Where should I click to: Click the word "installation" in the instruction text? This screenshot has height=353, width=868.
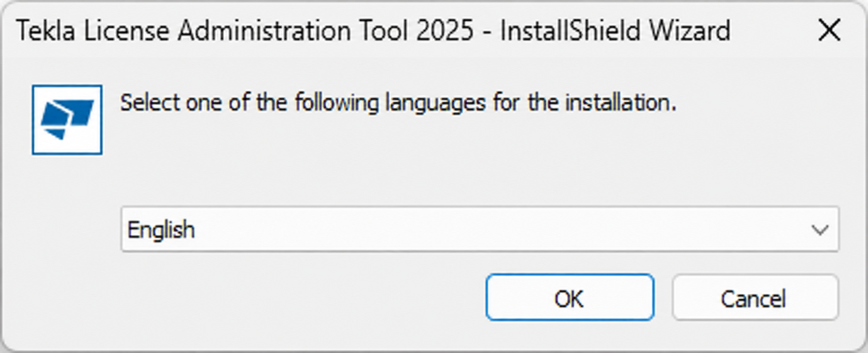621,102
